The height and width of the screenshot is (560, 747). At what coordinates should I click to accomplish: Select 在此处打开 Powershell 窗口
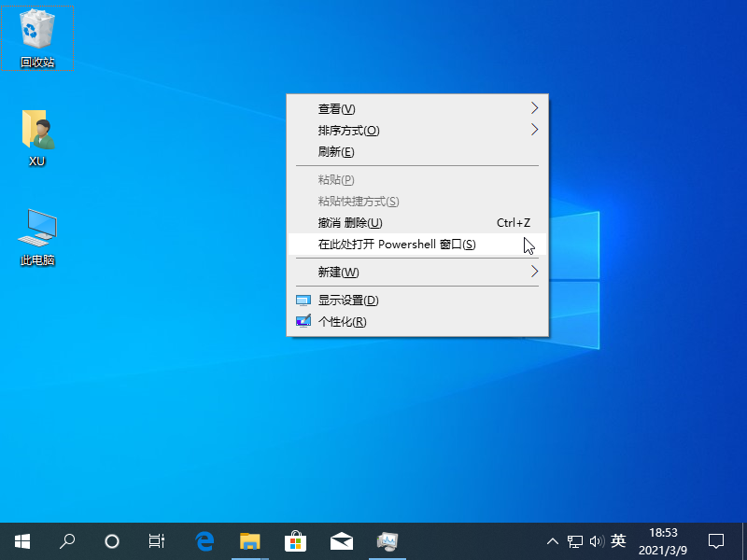point(397,245)
